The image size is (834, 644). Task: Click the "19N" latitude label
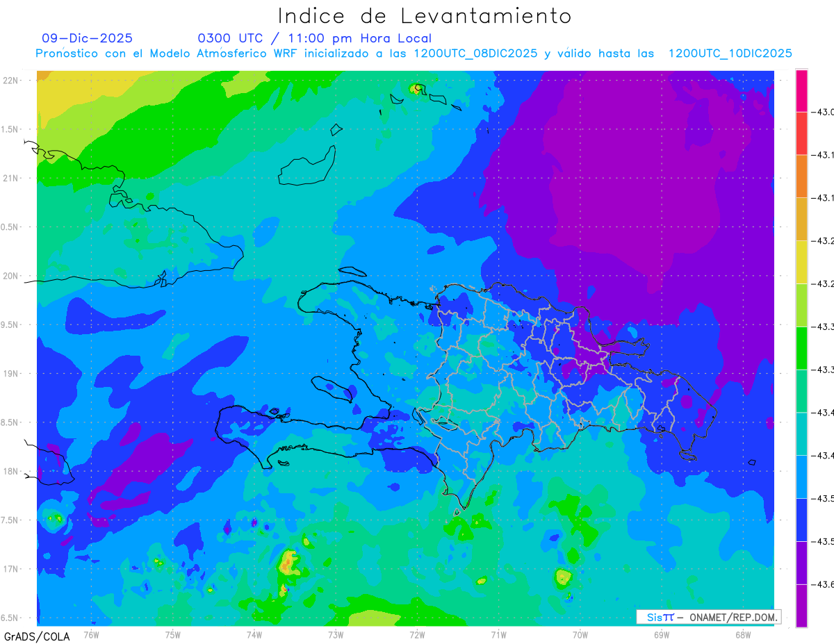click(x=10, y=373)
